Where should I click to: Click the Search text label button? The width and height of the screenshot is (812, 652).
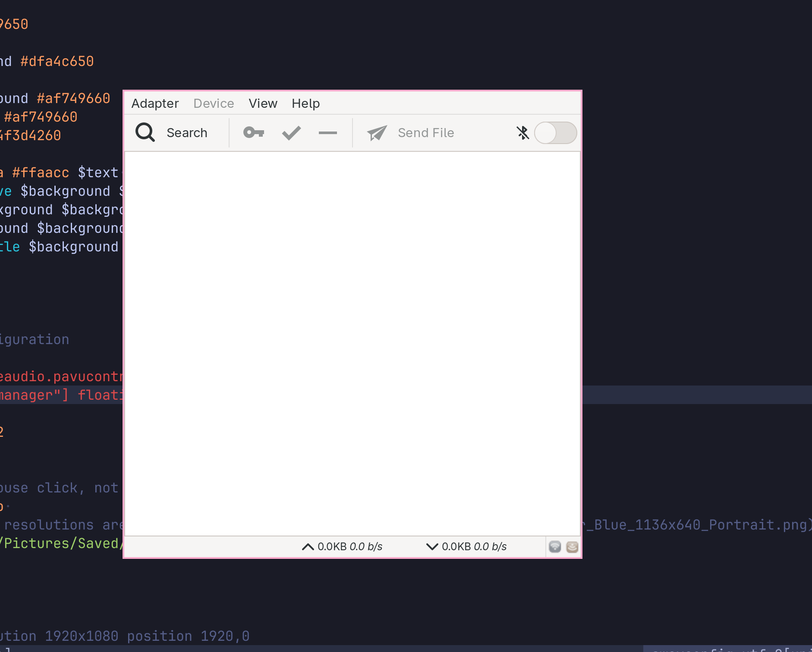187,133
